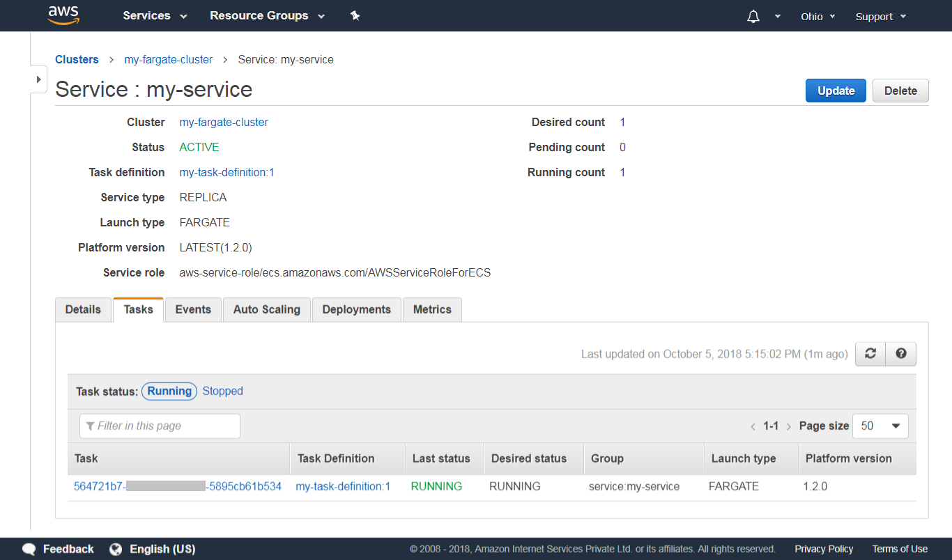Sort by Task Definition column header
This screenshot has height=560, width=952.
pyautogui.click(x=348, y=459)
